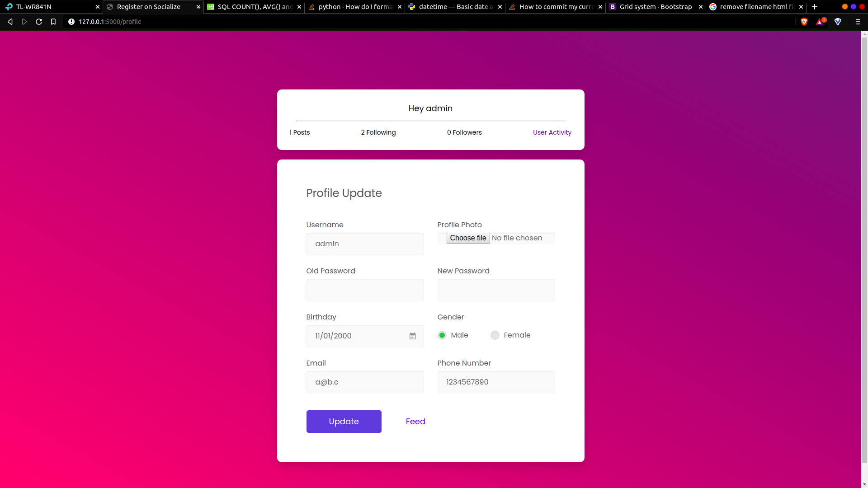The height and width of the screenshot is (488, 868).
Task: Open Brave Shields lion icon
Action: coord(804,22)
